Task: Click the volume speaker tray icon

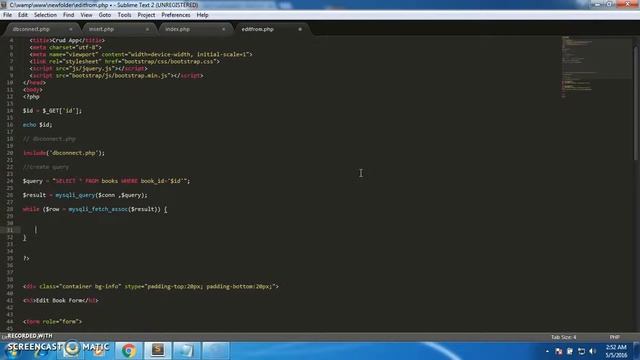Action: point(593,351)
